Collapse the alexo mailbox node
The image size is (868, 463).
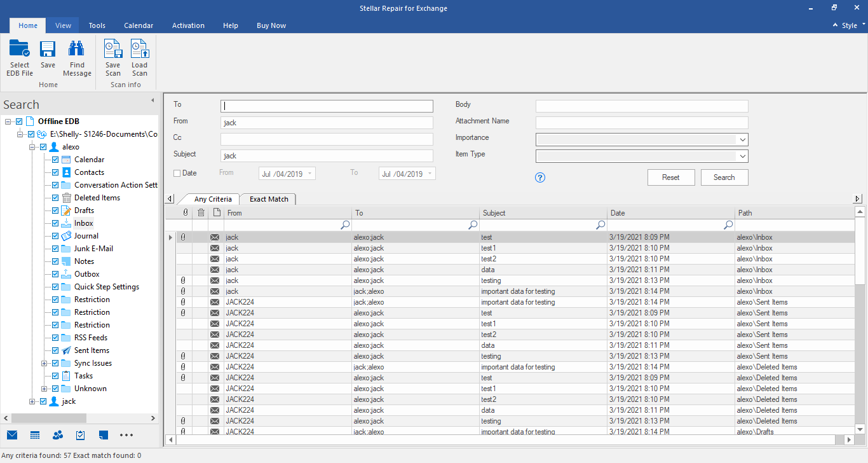[32, 147]
